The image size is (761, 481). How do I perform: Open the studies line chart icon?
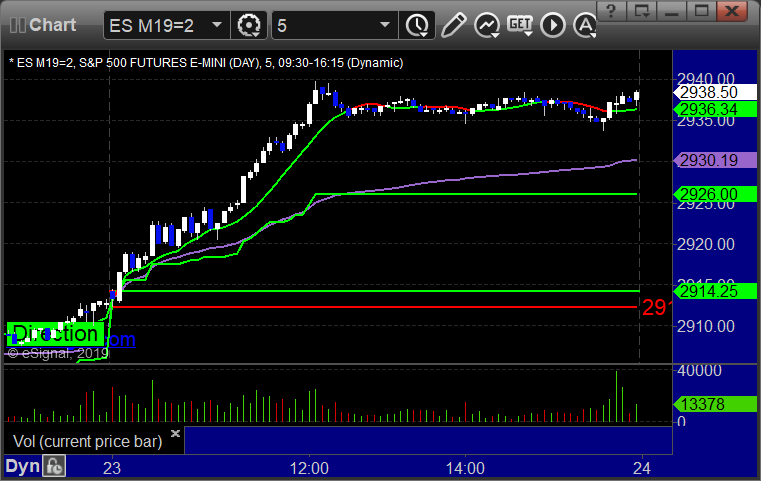[487, 25]
